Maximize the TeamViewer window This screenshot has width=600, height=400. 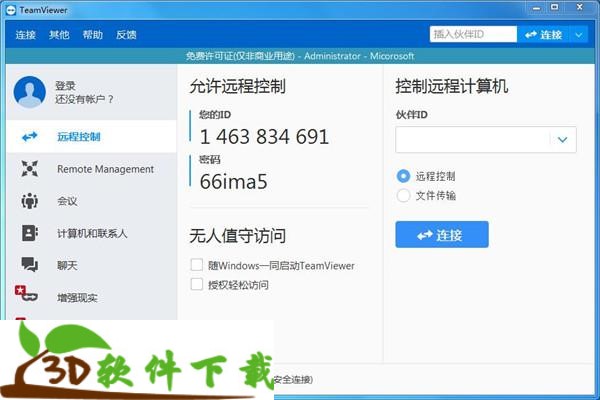point(554,8)
